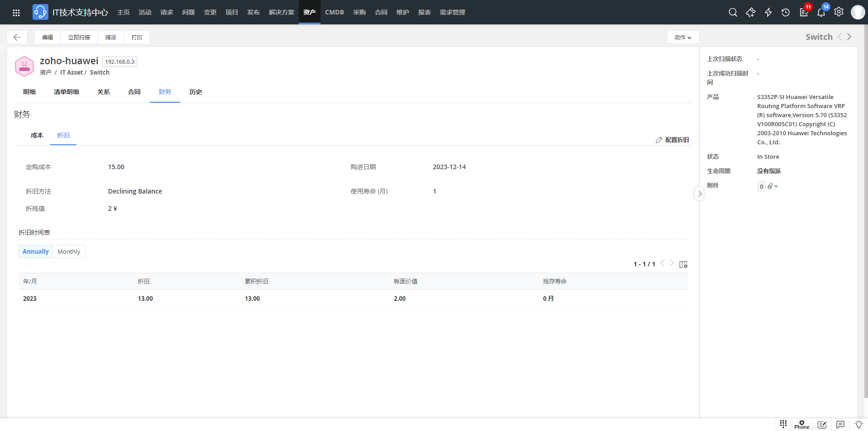The image size is (868, 431).
Task: Click the pink switch asset type icon
Action: coord(24,66)
